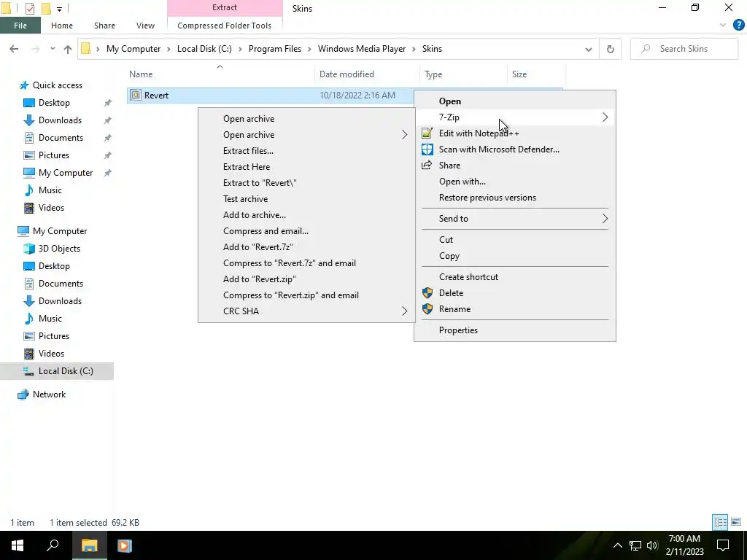Click the Notepad++ icon in context menu
Image resolution: width=747 pixels, height=560 pixels.
pyautogui.click(x=427, y=133)
